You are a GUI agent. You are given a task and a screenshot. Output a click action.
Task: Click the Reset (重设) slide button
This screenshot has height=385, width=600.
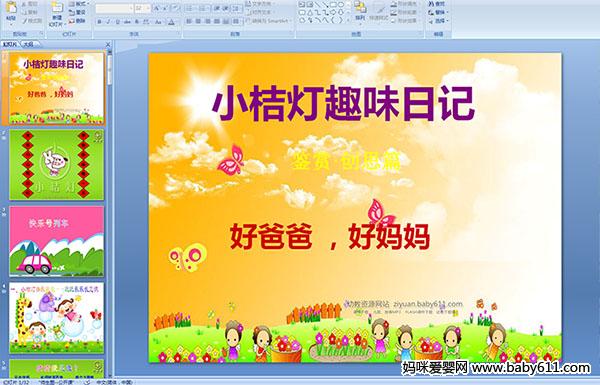pos(78,13)
